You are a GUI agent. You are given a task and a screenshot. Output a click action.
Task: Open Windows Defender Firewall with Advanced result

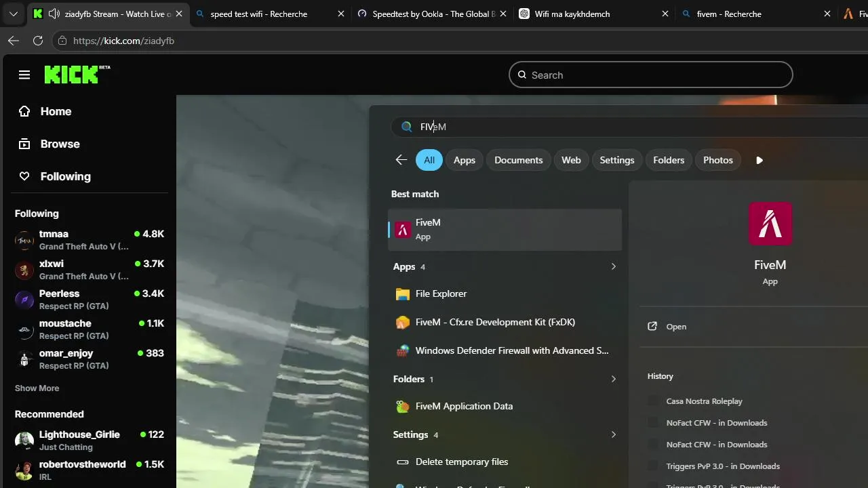coord(505,351)
